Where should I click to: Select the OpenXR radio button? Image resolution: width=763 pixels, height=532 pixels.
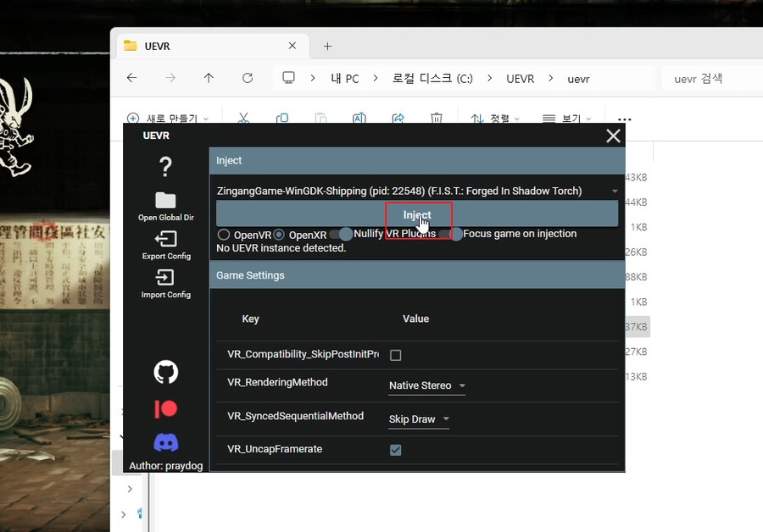point(279,234)
